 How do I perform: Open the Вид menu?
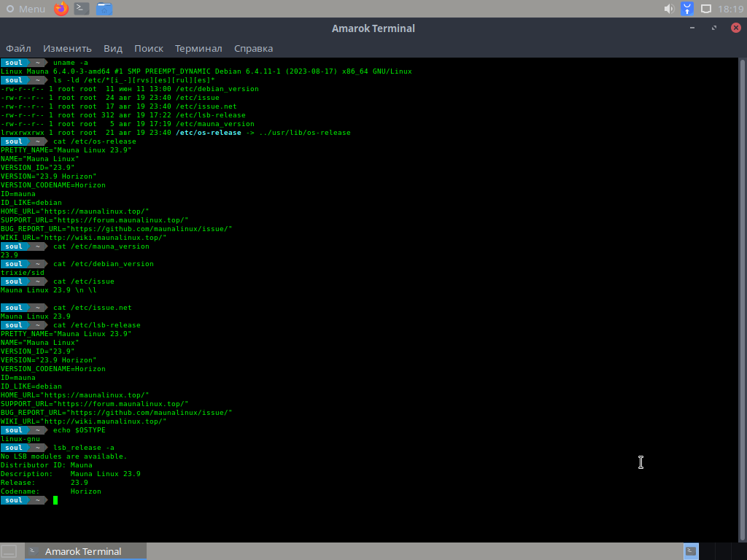[x=113, y=49]
